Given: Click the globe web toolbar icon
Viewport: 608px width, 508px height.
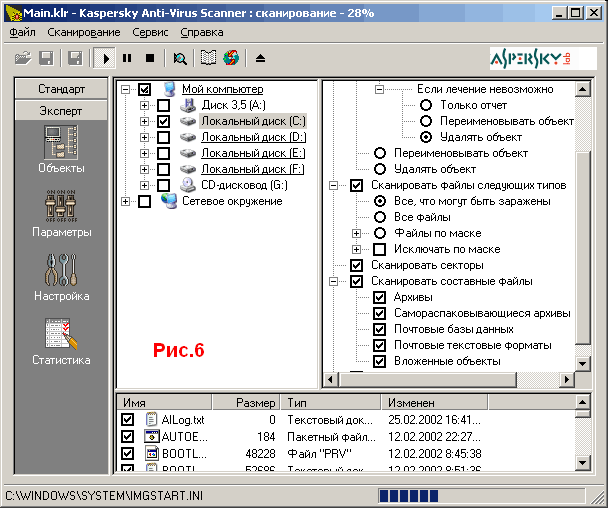Looking at the screenshot, I should 231,58.
